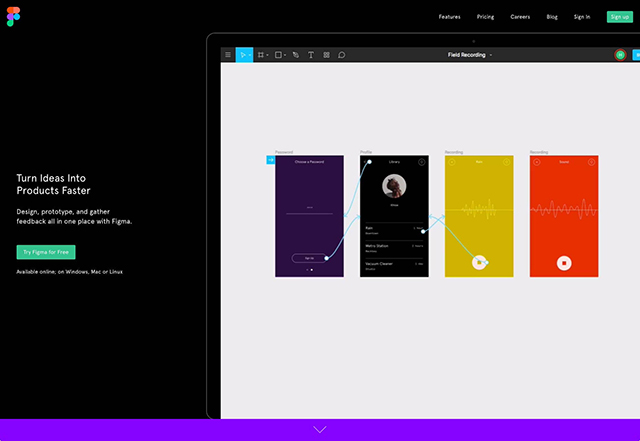Click the password input line on purple screen
Image resolution: width=640 pixels, height=441 pixels.
(309, 213)
